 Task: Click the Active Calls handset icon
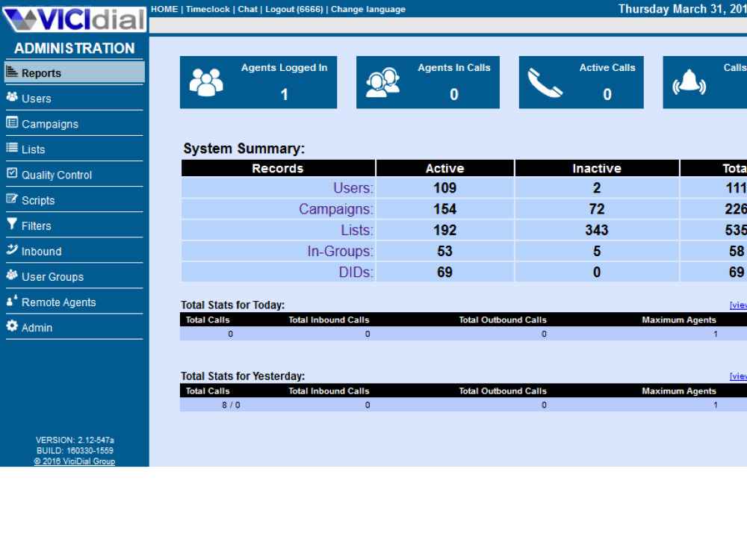[x=545, y=83]
